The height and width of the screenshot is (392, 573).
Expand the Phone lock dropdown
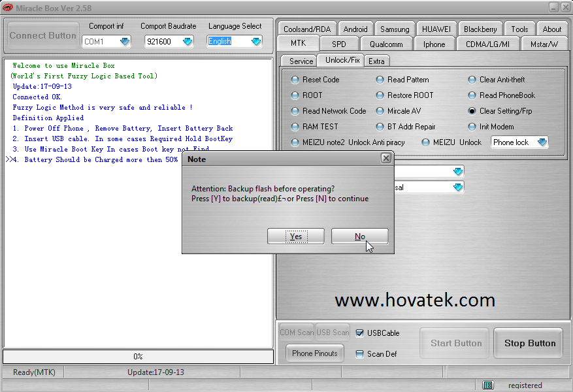(542, 142)
